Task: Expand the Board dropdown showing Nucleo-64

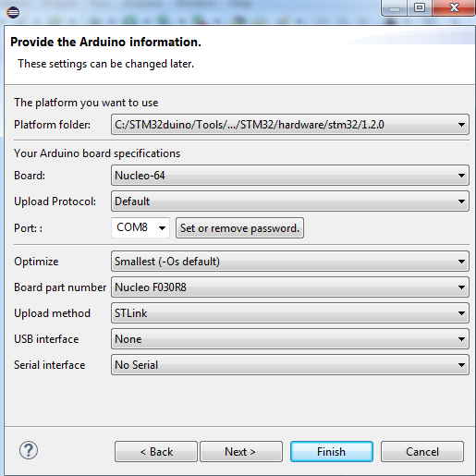Action: point(290,176)
